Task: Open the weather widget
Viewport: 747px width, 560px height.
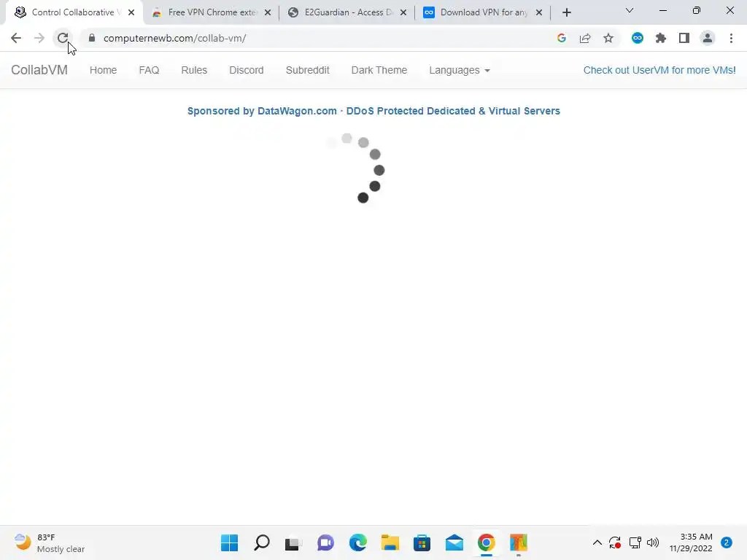Action: pyautogui.click(x=50, y=542)
